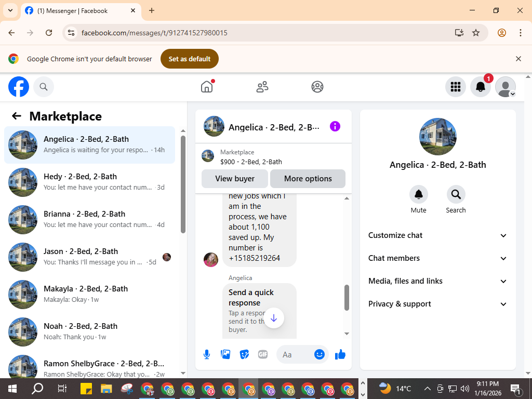Open Windows taskbar search
The height and width of the screenshot is (399, 532).
coord(37,389)
